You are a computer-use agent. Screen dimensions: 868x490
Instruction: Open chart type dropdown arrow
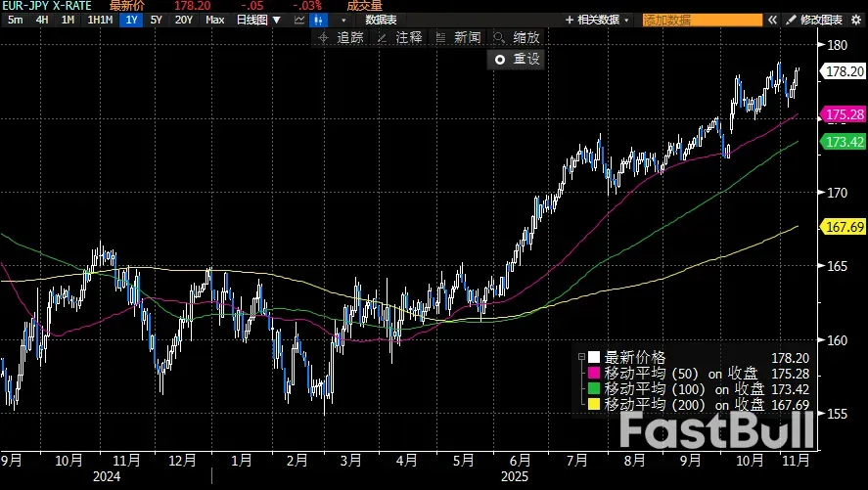point(343,20)
